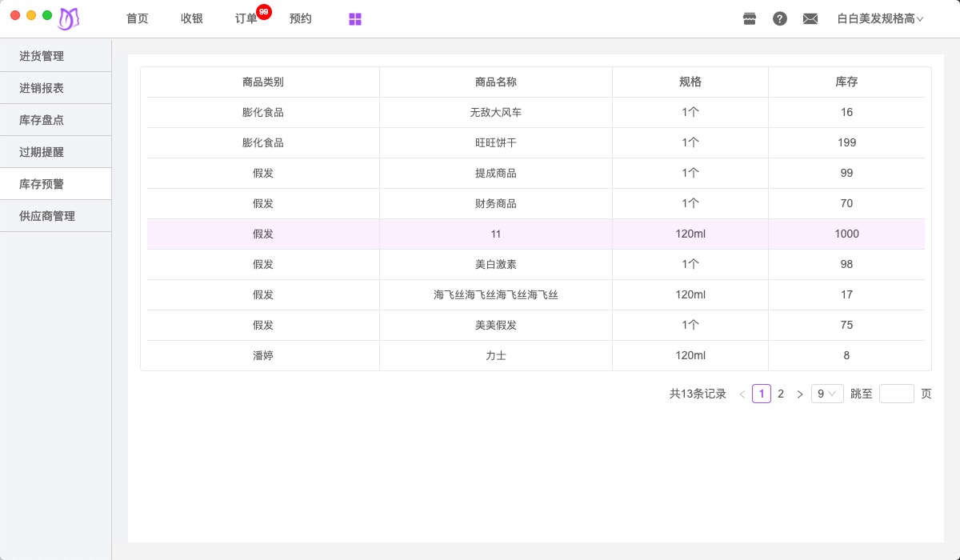Jump to page 2 in pagination
The image size is (960, 560).
point(781,394)
